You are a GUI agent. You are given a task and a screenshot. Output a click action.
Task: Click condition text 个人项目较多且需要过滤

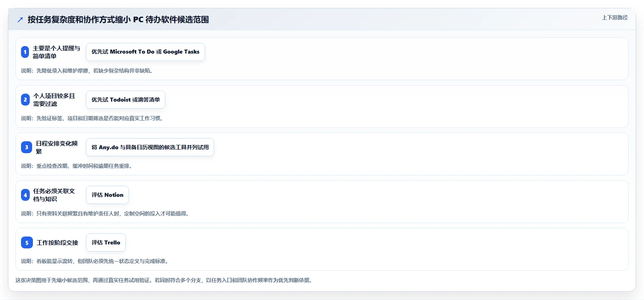(54, 100)
